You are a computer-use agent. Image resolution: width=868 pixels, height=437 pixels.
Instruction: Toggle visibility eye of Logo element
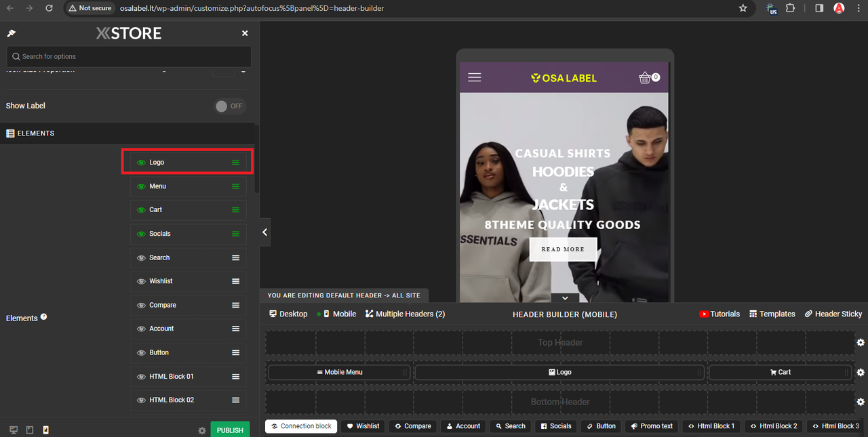[x=141, y=163]
